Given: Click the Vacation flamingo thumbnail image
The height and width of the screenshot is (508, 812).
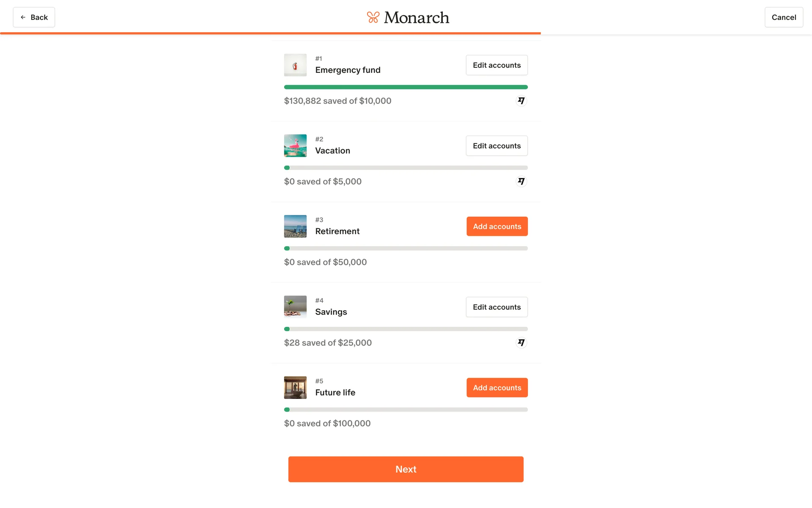Looking at the screenshot, I should point(295,146).
